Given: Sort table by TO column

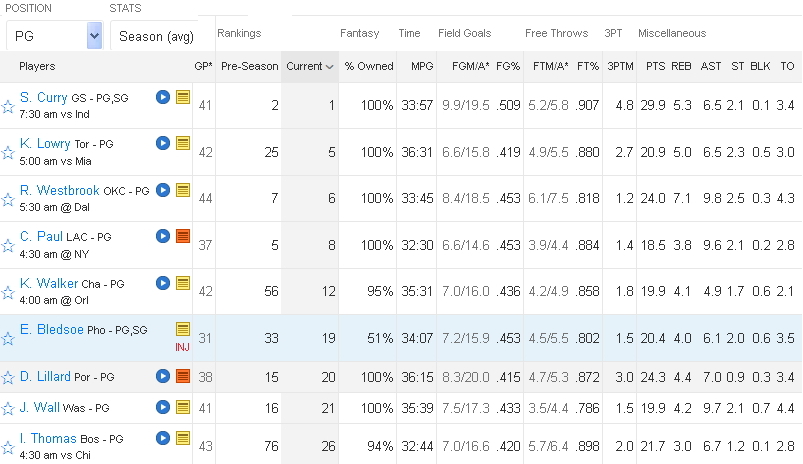Looking at the screenshot, I should [787, 67].
